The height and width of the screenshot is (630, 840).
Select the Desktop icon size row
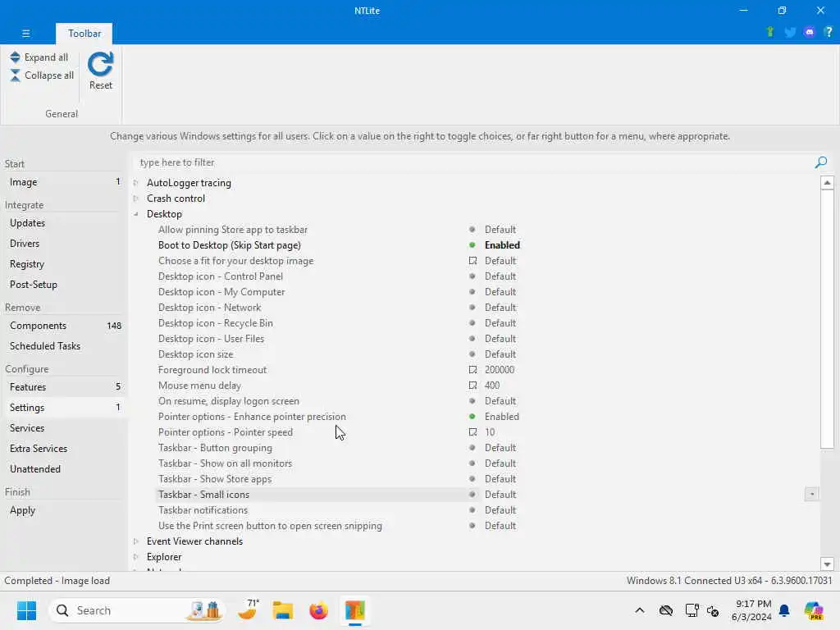195,354
